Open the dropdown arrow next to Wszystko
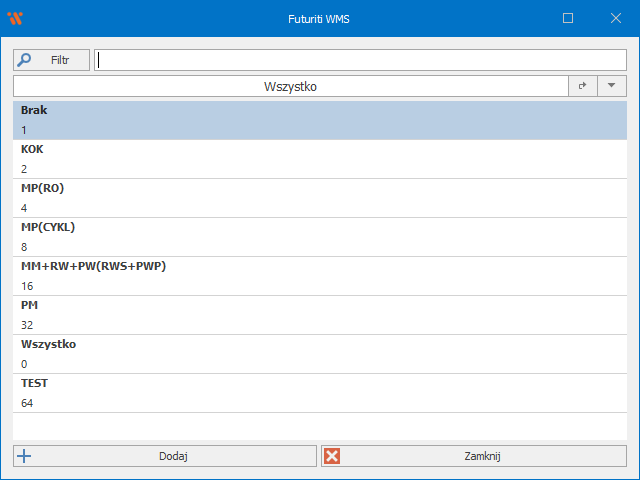This screenshot has height=480, width=640. click(x=611, y=87)
